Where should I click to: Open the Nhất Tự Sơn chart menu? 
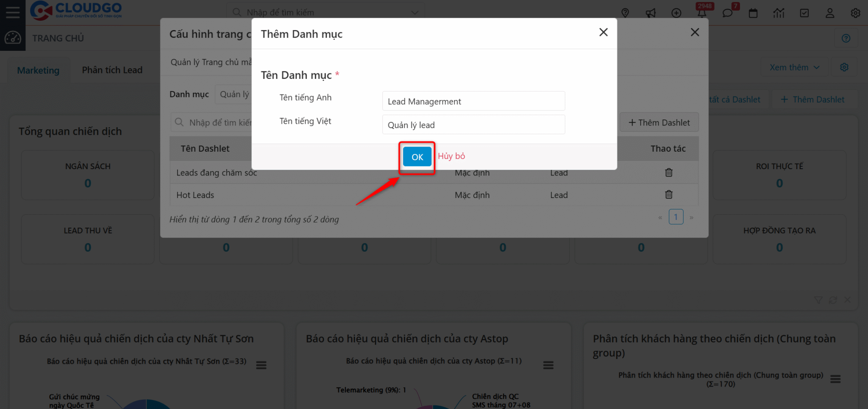click(x=261, y=365)
